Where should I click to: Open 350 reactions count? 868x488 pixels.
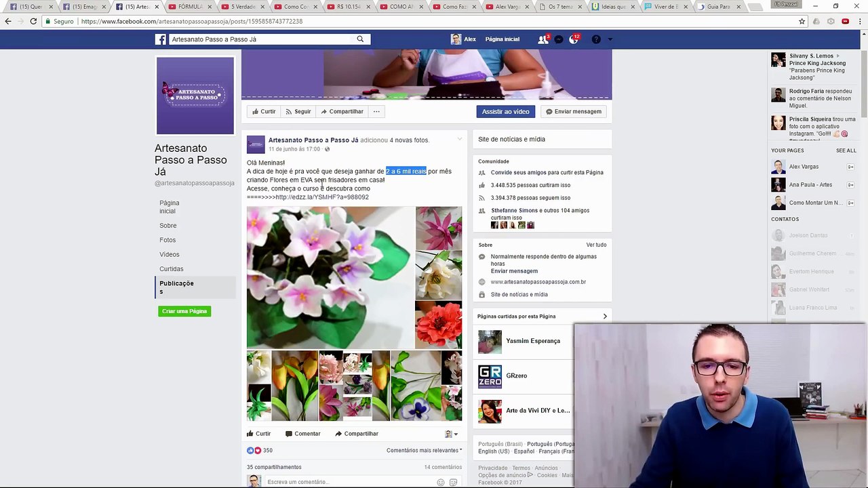(268, 451)
